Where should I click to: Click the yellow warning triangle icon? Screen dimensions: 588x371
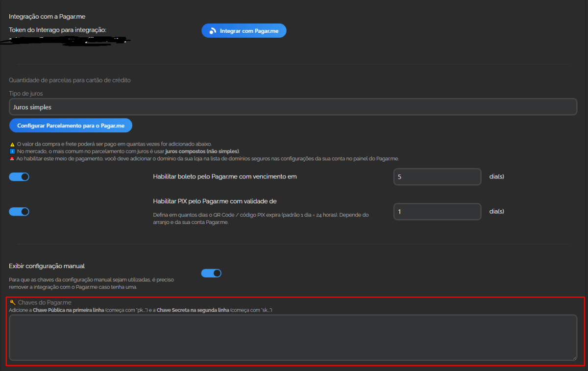pyautogui.click(x=12, y=144)
